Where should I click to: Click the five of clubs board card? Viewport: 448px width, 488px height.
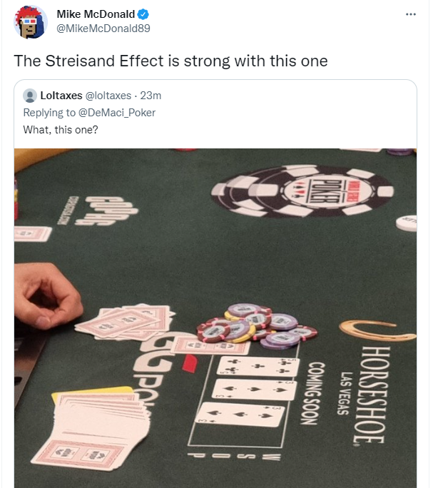coord(258,366)
